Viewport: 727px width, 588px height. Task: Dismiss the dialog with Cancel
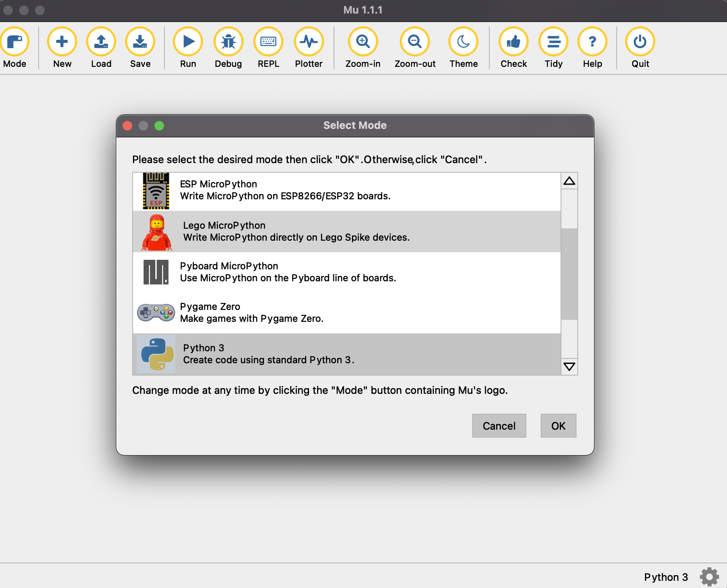point(499,426)
